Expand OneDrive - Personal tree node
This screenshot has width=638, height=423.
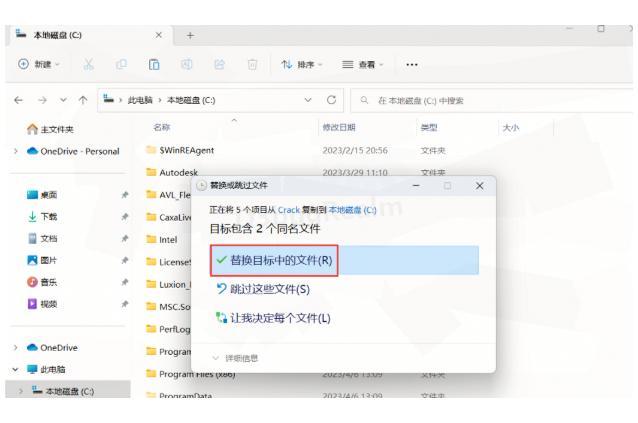click(16, 151)
